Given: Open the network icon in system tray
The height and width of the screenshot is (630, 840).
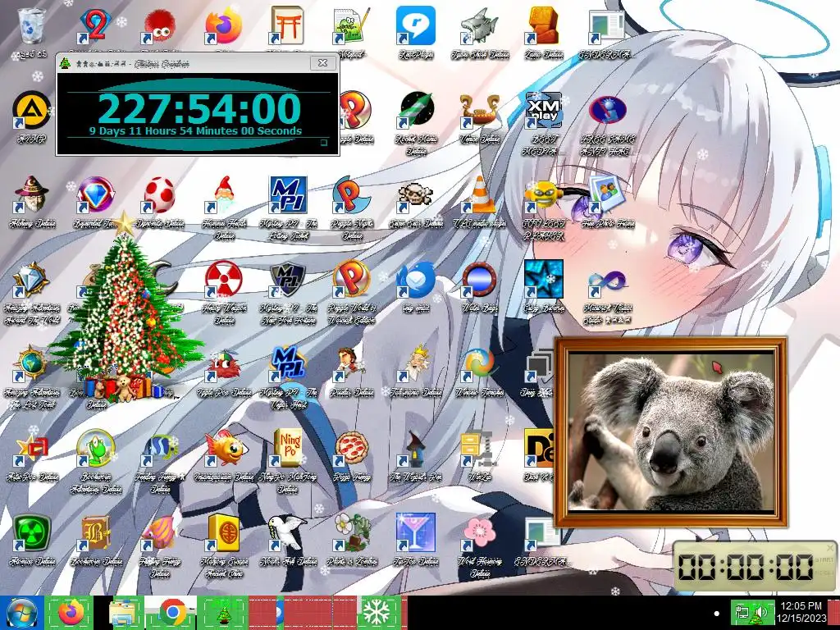Looking at the screenshot, I should tap(742, 612).
